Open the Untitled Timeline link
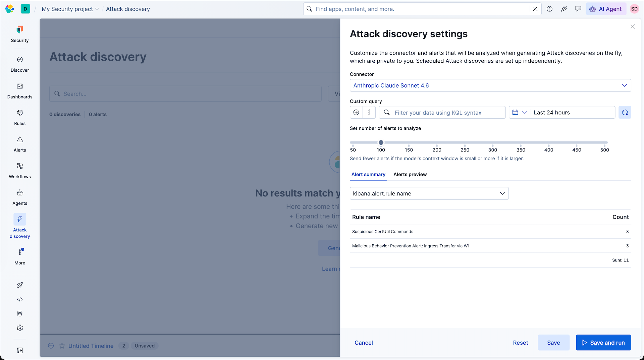Image resolution: width=644 pixels, height=360 pixels. click(x=91, y=346)
